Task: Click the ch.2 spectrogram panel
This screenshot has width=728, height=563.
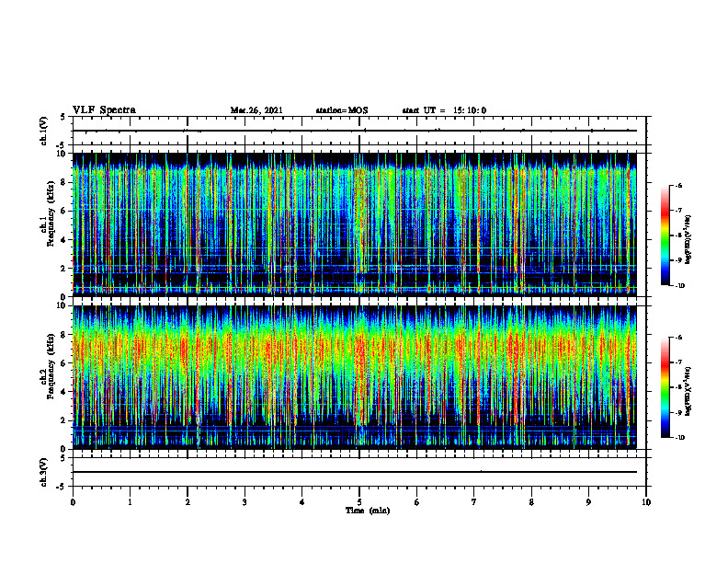Action: [x=355, y=377]
